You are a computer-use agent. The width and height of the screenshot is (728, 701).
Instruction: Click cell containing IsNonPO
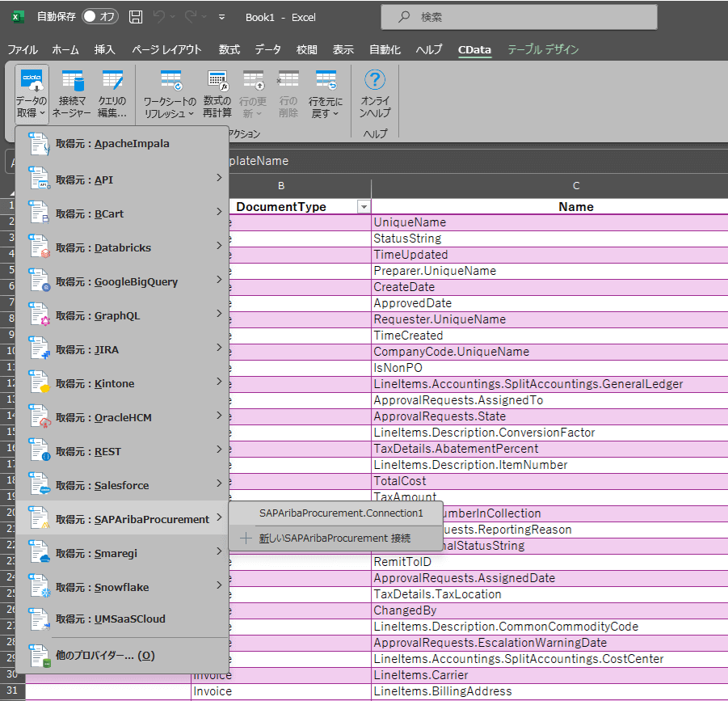(x=549, y=368)
